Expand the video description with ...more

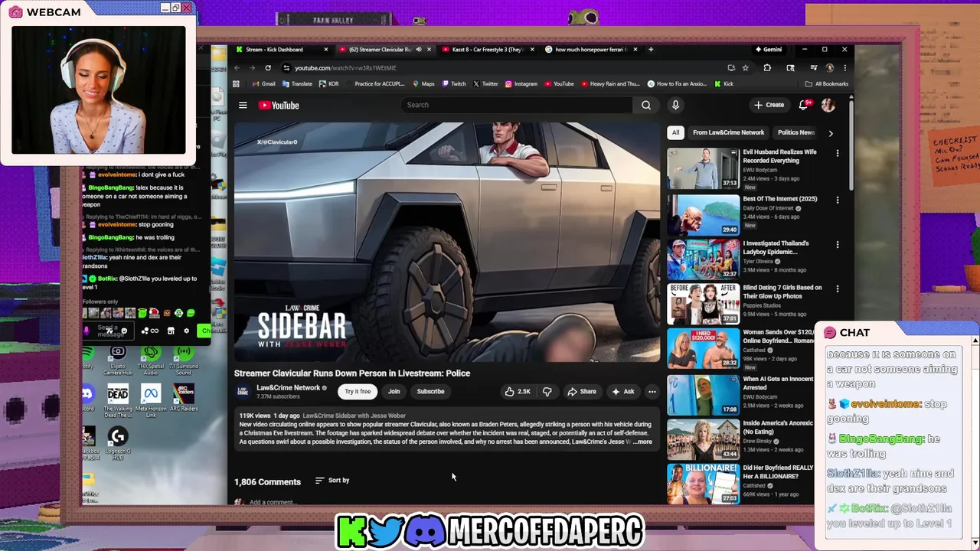pyautogui.click(x=642, y=442)
